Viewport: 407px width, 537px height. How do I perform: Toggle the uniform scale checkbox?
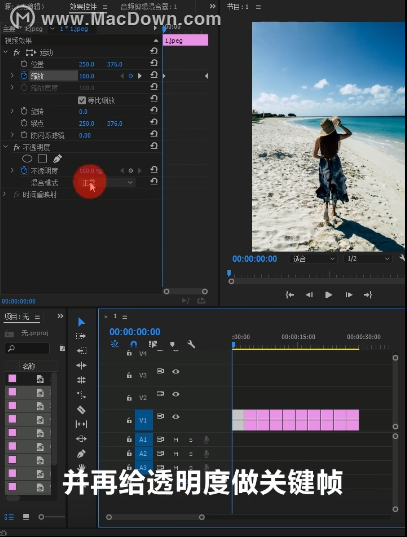click(82, 100)
